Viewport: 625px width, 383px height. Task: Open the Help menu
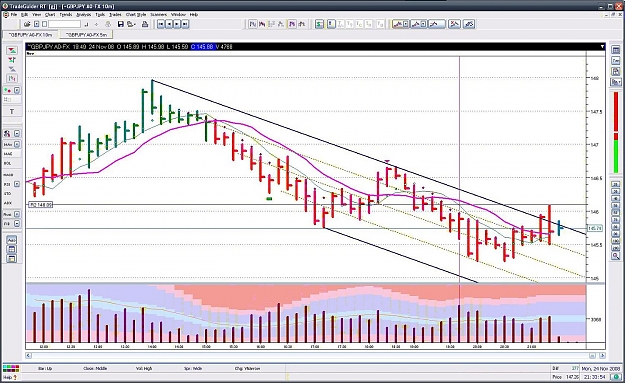194,14
